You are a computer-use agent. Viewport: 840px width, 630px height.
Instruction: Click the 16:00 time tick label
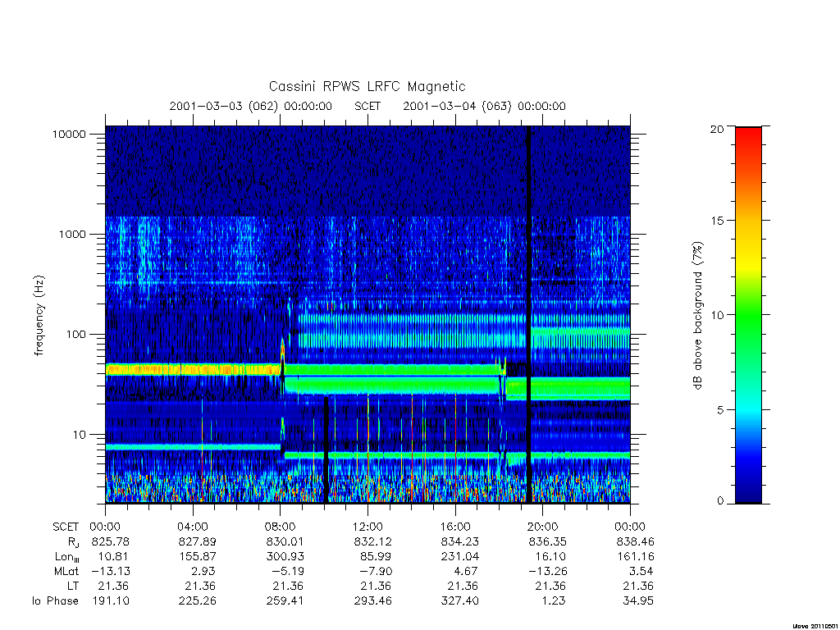click(x=455, y=527)
